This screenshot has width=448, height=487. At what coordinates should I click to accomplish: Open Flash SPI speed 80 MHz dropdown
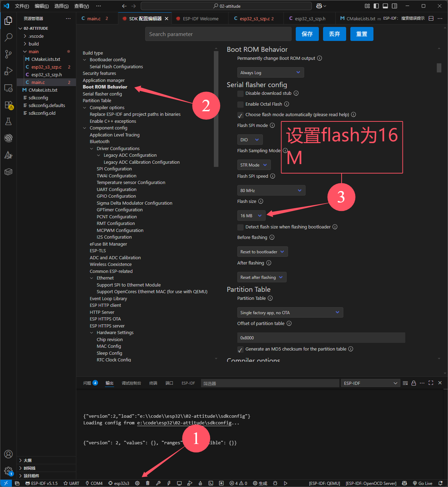coord(271,190)
